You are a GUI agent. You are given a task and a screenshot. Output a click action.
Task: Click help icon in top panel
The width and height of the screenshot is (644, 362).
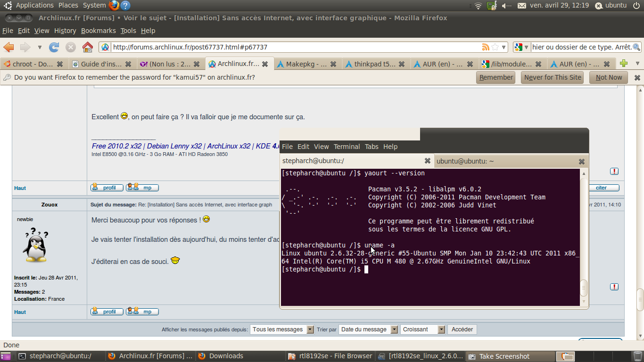pos(125,6)
